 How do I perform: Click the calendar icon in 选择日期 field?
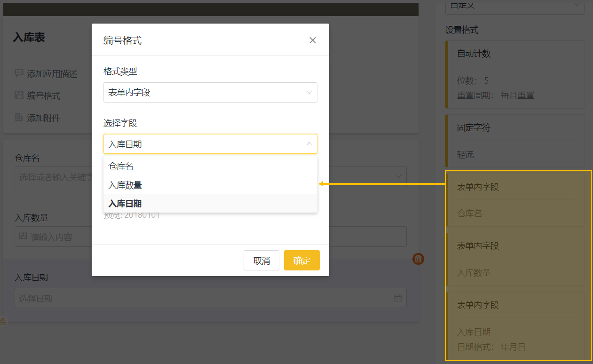point(398,298)
